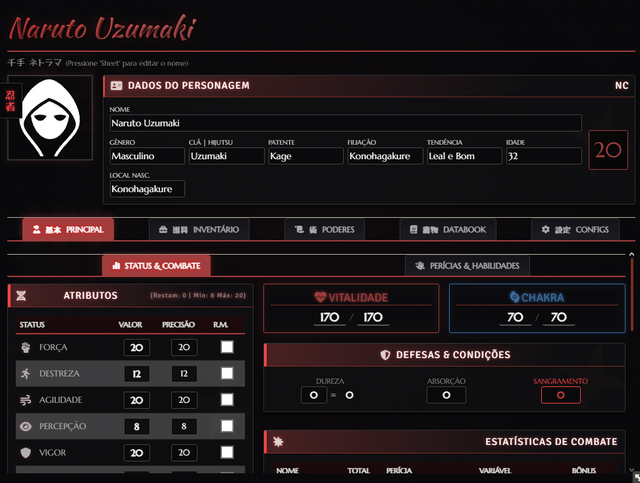The width and height of the screenshot is (640, 483).
Task: Click the Naruto Uzumaki title heading
Action: pos(102,29)
